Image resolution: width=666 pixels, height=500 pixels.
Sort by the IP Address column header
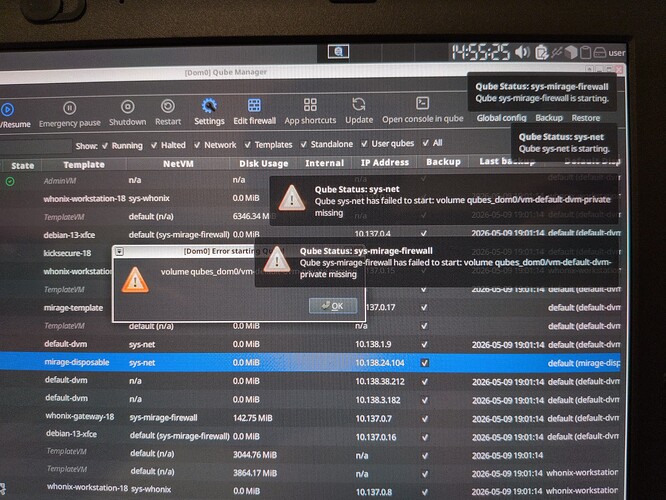click(x=384, y=163)
